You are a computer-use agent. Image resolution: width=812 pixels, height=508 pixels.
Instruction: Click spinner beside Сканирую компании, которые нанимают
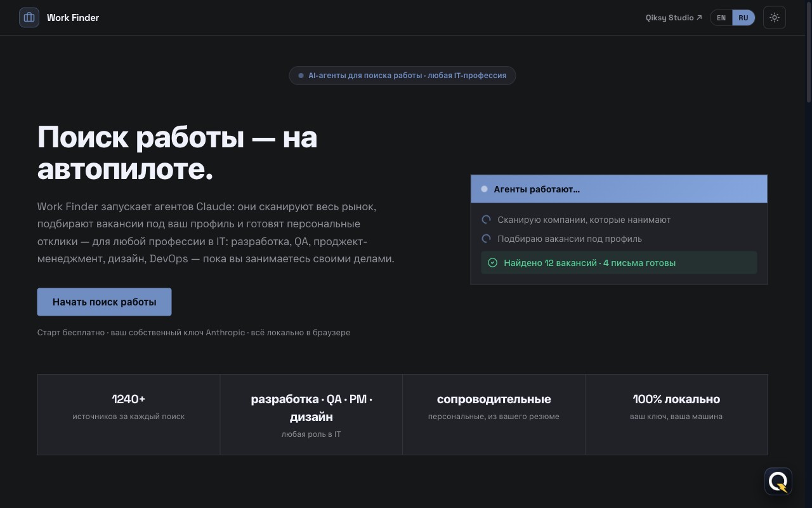(487, 220)
